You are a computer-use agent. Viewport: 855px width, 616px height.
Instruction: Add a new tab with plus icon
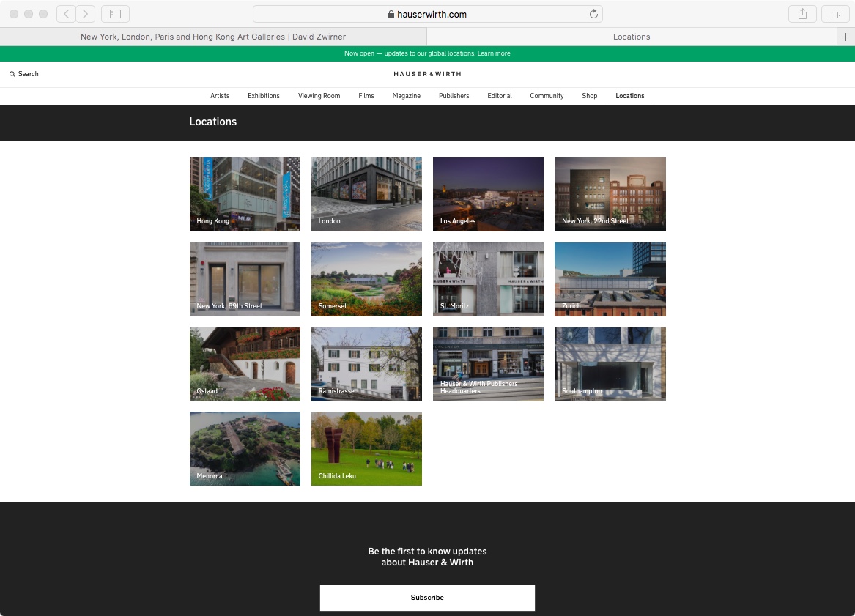tap(845, 37)
